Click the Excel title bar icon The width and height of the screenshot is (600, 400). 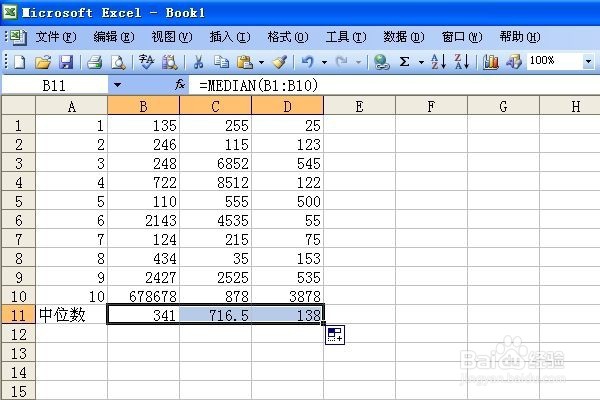click(x=10, y=11)
